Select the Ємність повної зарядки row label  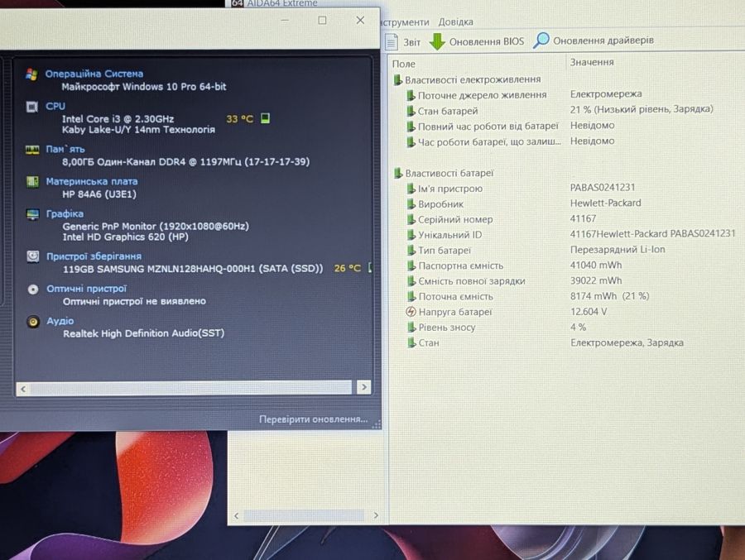472,281
